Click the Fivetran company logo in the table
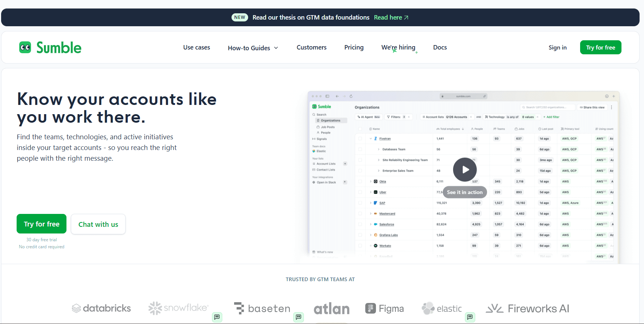Screen dimensions: 644x324 click(376, 139)
